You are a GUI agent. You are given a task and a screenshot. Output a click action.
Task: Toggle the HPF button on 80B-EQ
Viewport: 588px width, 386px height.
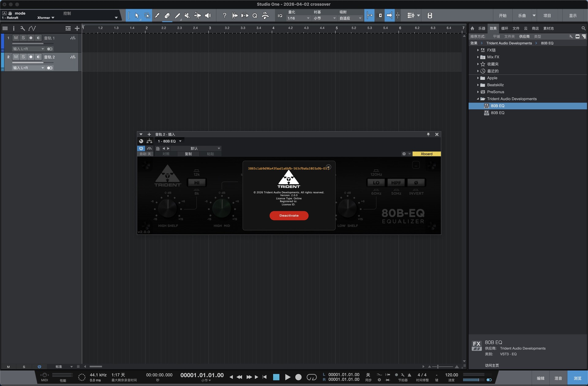point(396,183)
